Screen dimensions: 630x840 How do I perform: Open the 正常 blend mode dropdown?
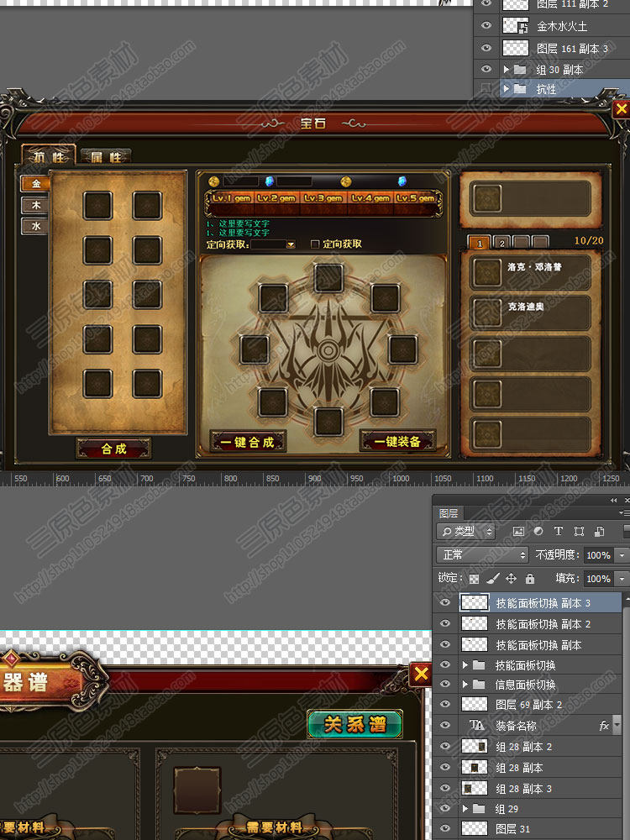[483, 554]
